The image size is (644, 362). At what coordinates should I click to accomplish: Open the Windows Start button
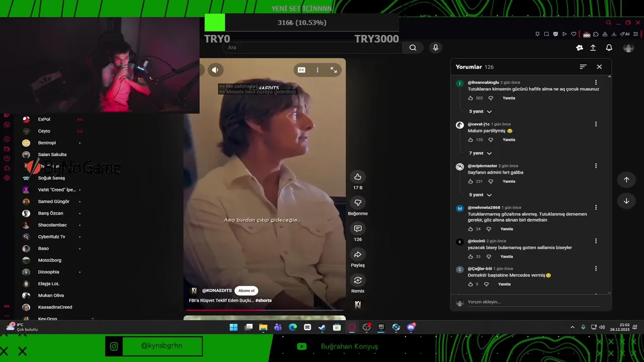233,327
